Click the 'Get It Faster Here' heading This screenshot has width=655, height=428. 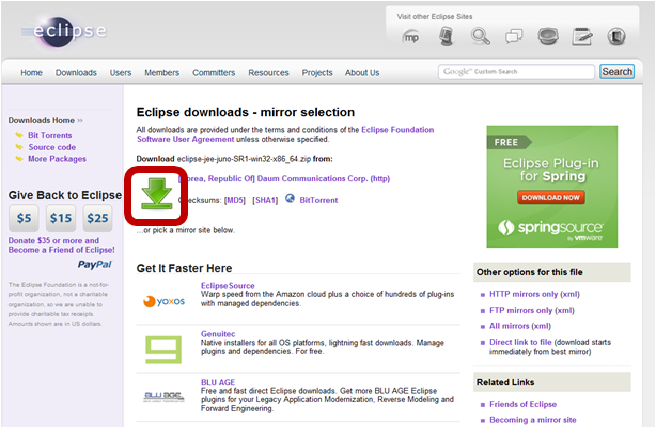pyautogui.click(x=184, y=268)
